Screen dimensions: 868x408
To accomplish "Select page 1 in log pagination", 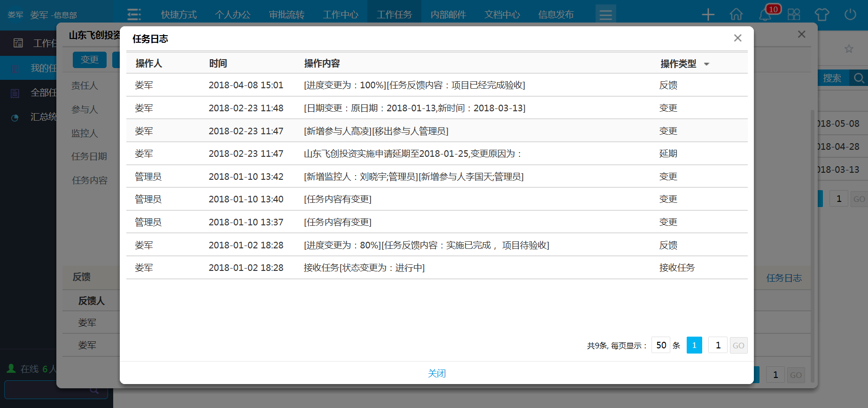I will point(694,345).
